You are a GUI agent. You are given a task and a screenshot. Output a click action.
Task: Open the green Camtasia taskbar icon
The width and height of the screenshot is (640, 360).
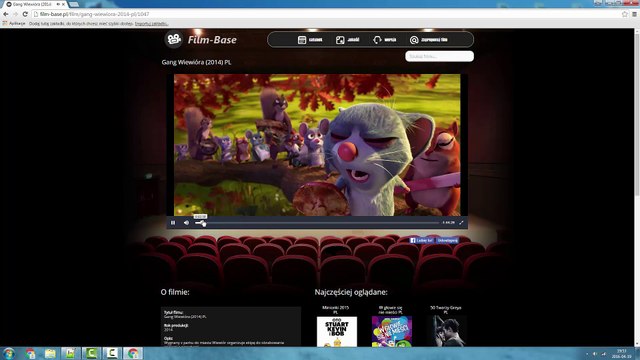point(91,353)
